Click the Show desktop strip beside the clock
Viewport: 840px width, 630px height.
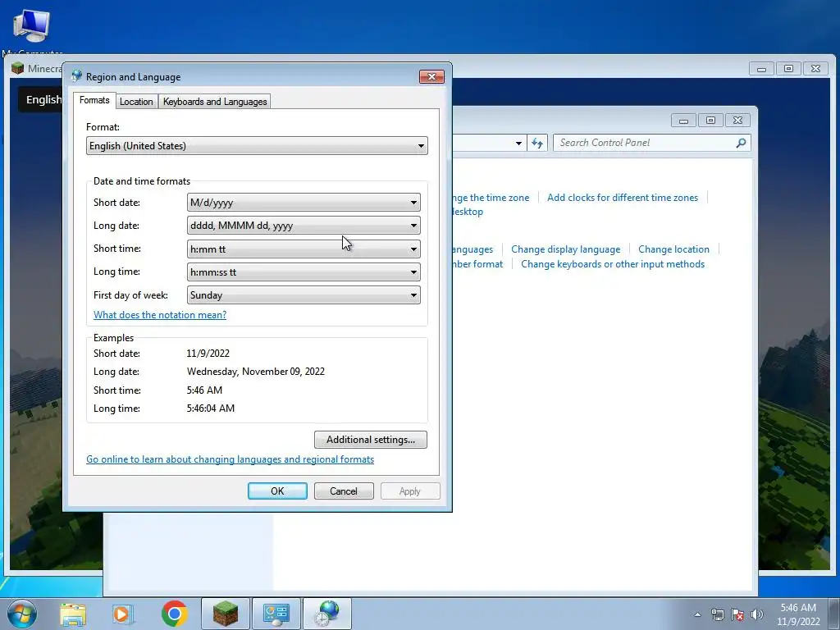(834, 614)
